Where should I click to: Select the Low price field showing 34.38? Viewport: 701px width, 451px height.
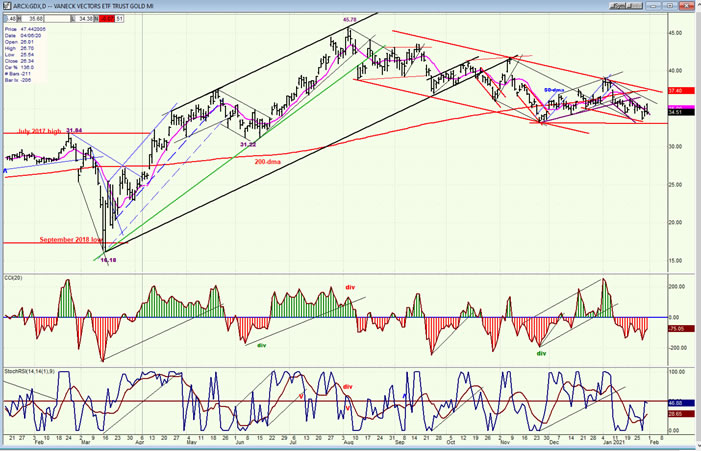84,19
